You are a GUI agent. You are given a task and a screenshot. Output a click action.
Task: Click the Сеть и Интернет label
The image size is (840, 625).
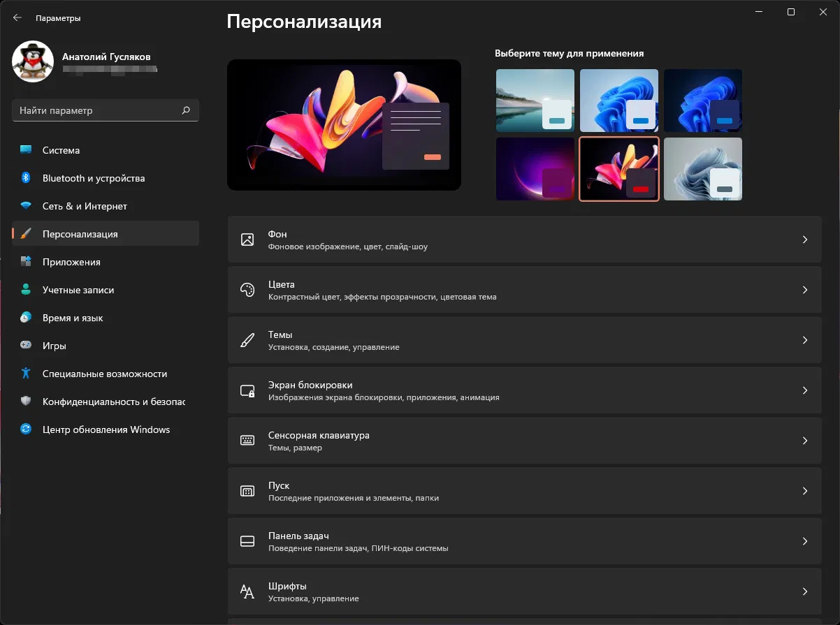[85, 206]
